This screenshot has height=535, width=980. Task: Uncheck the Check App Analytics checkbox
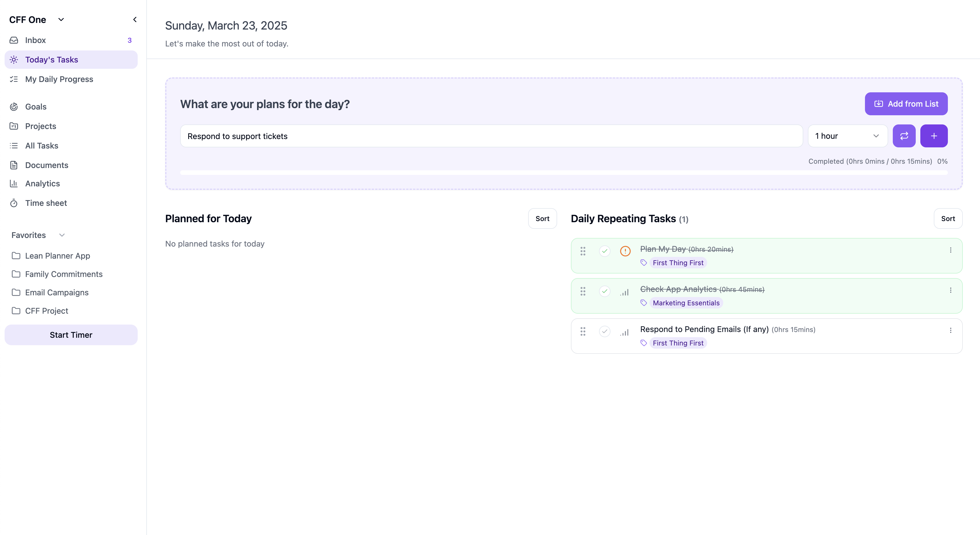click(x=604, y=291)
